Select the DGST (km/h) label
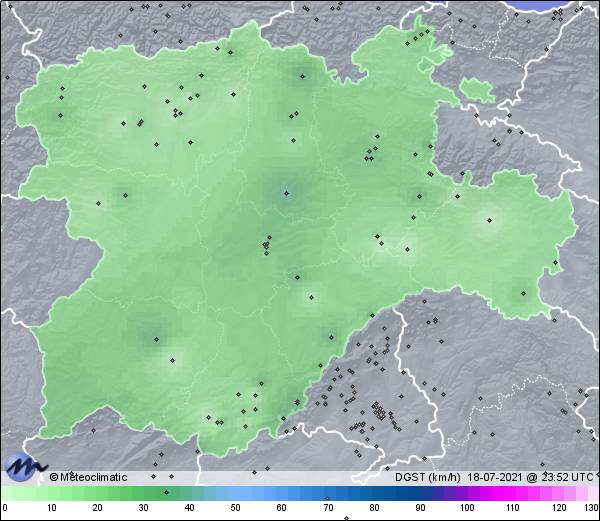600x521 pixels. 428,477
